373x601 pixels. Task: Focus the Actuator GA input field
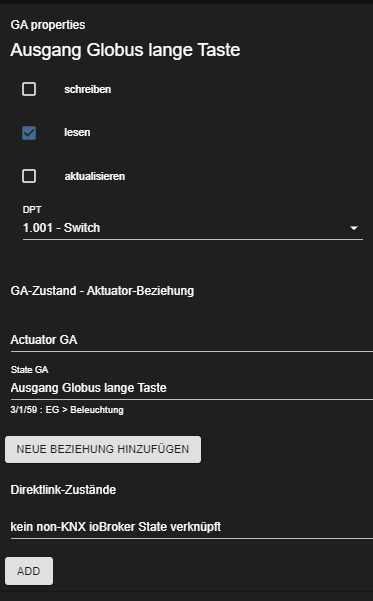point(192,340)
